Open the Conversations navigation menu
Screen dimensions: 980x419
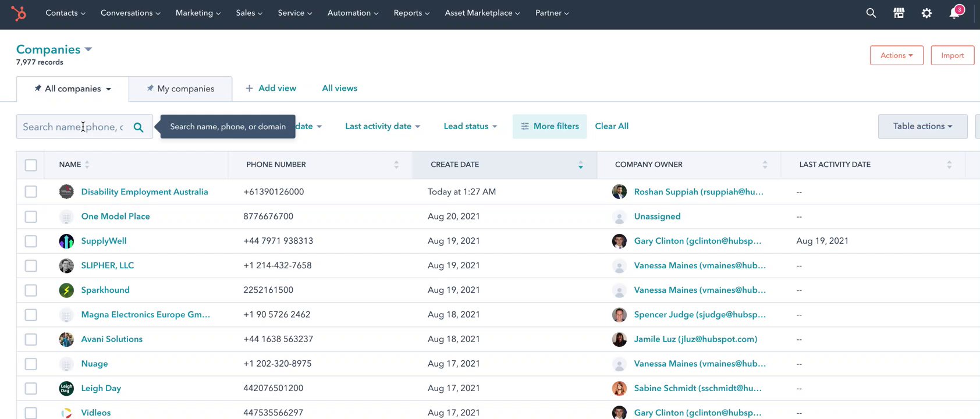tap(130, 13)
